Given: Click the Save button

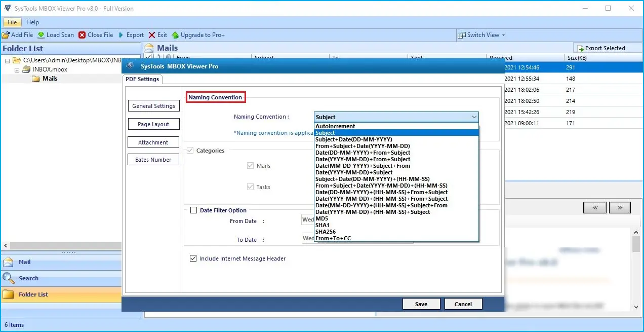Looking at the screenshot, I should point(421,304).
